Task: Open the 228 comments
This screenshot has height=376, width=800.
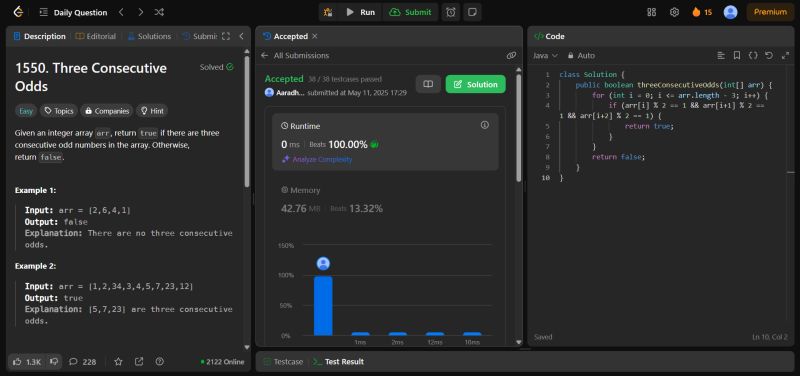Action: pos(83,362)
